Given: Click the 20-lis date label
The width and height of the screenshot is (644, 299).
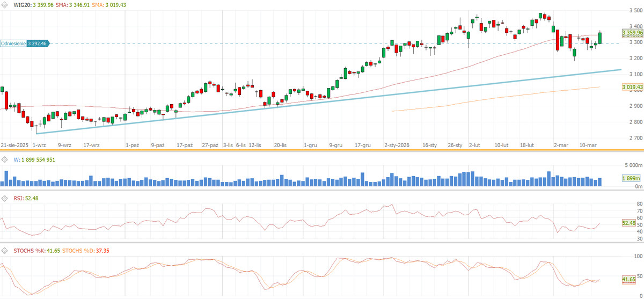Looking at the screenshot, I should point(281,145).
